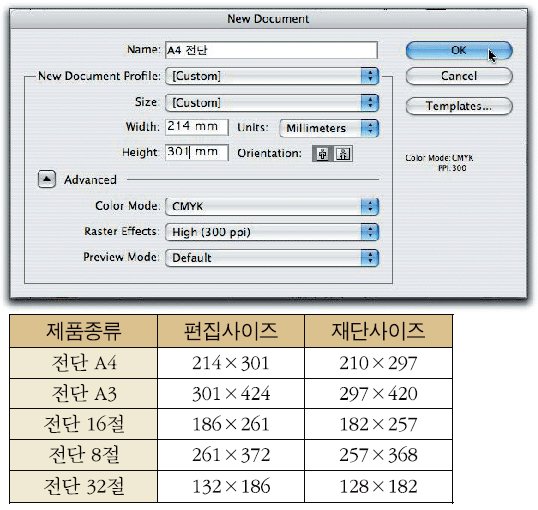Click the Cancel button
This screenshot has width=538, height=510.
[x=459, y=76]
